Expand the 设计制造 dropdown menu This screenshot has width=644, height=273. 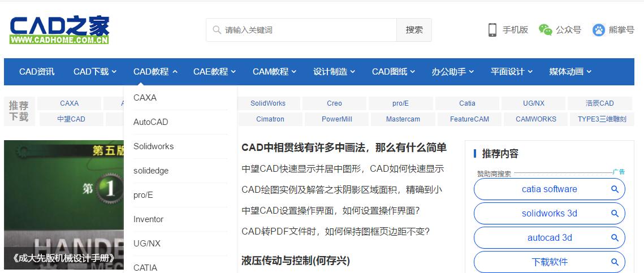coord(334,72)
